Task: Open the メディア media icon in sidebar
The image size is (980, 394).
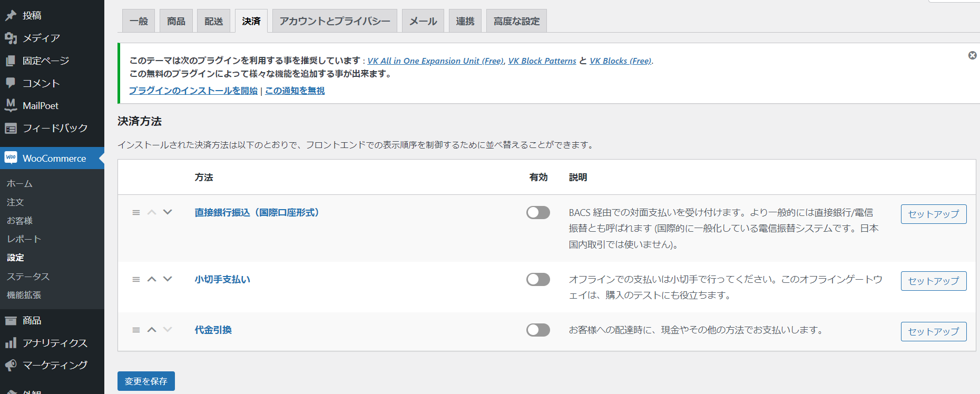Action: [11, 38]
